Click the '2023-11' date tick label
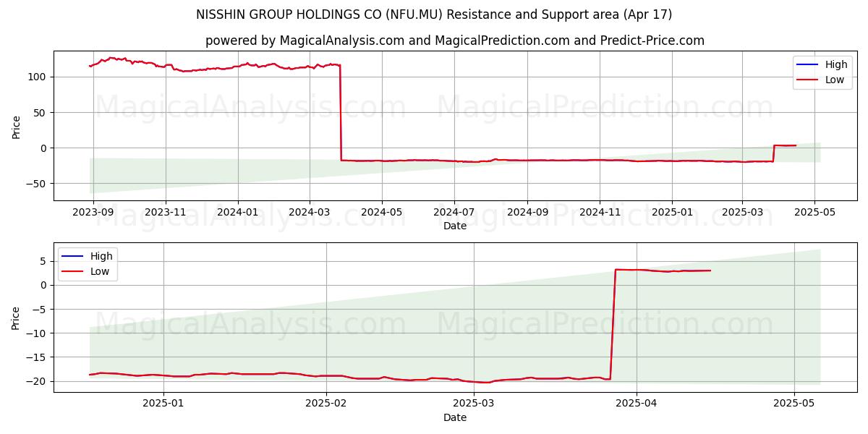The image size is (868, 434). coord(166,213)
